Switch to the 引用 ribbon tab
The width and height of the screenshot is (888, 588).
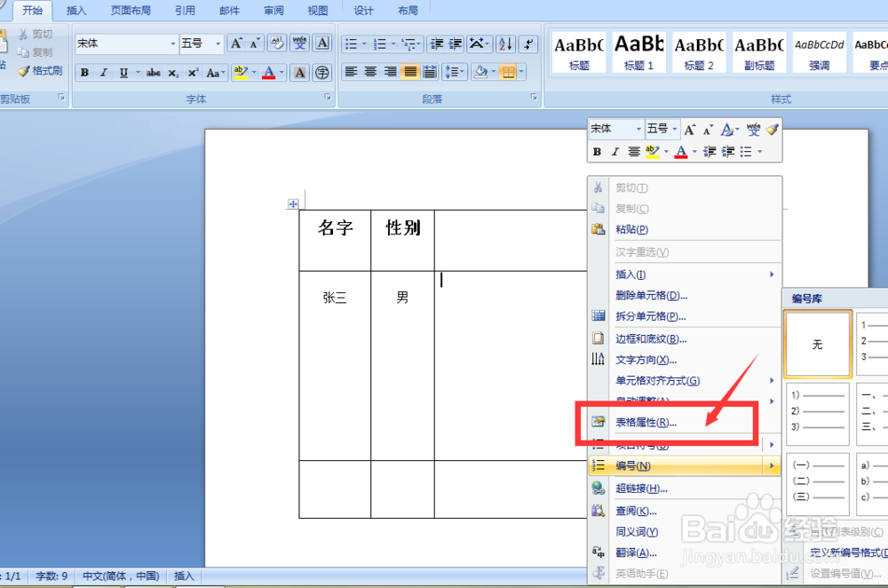tap(185, 11)
